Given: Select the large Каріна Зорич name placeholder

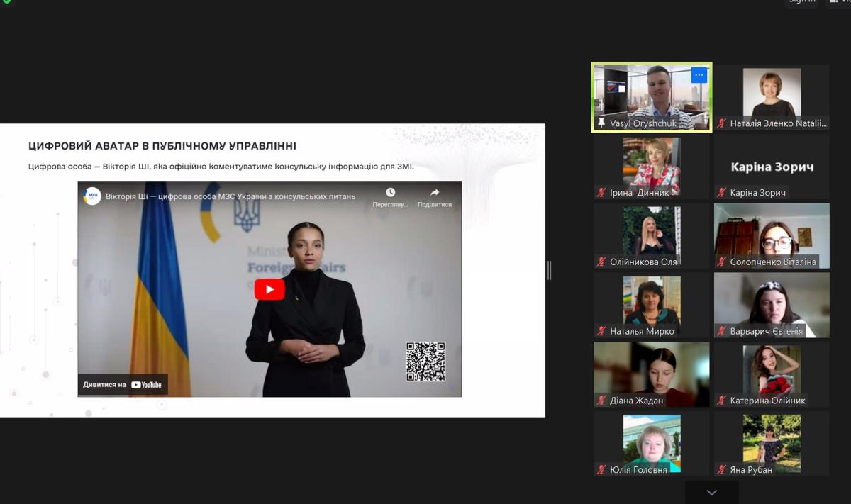Looking at the screenshot, I should pyautogui.click(x=772, y=167).
